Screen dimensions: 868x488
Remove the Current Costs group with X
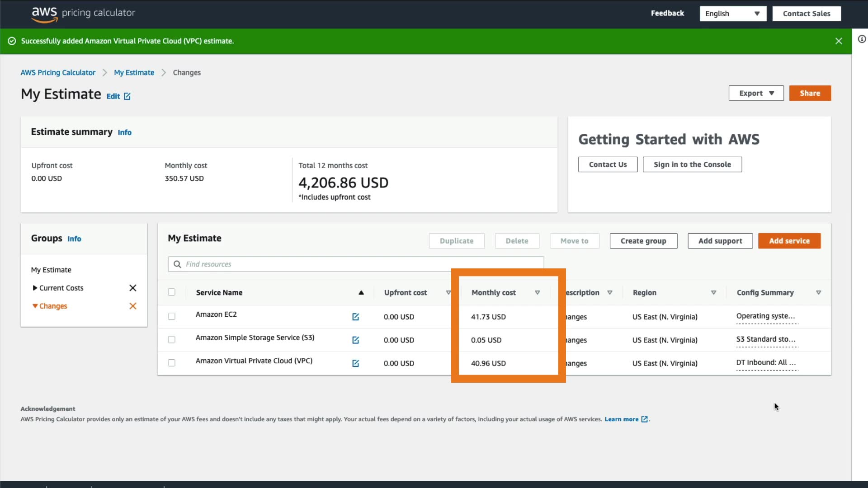click(x=132, y=288)
